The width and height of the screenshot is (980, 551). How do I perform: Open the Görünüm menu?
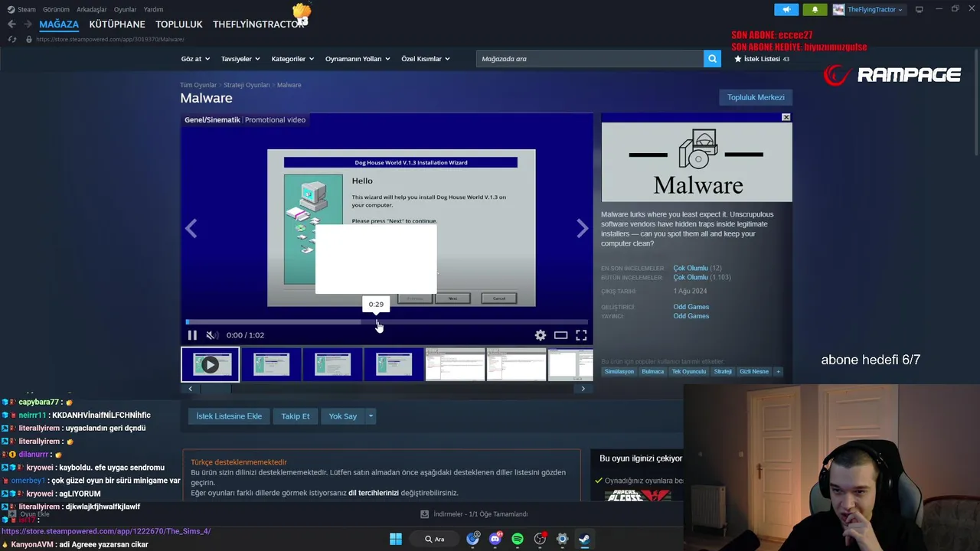pos(56,9)
